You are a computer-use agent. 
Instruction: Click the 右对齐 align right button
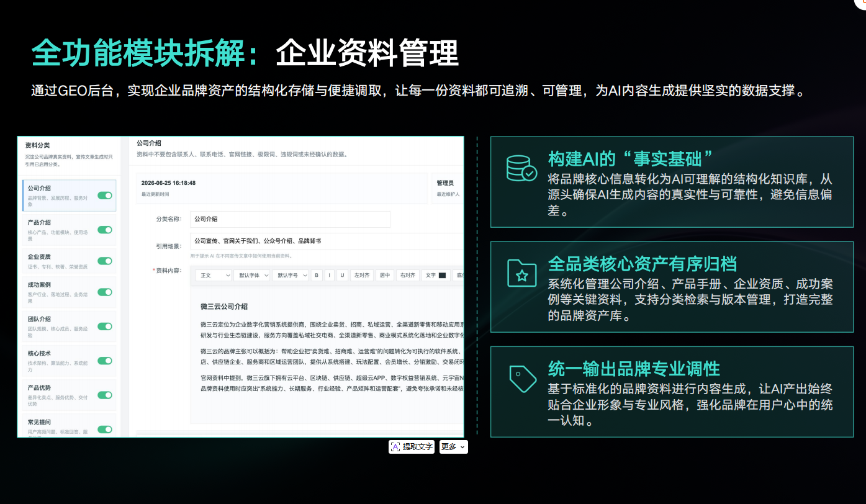407,275
